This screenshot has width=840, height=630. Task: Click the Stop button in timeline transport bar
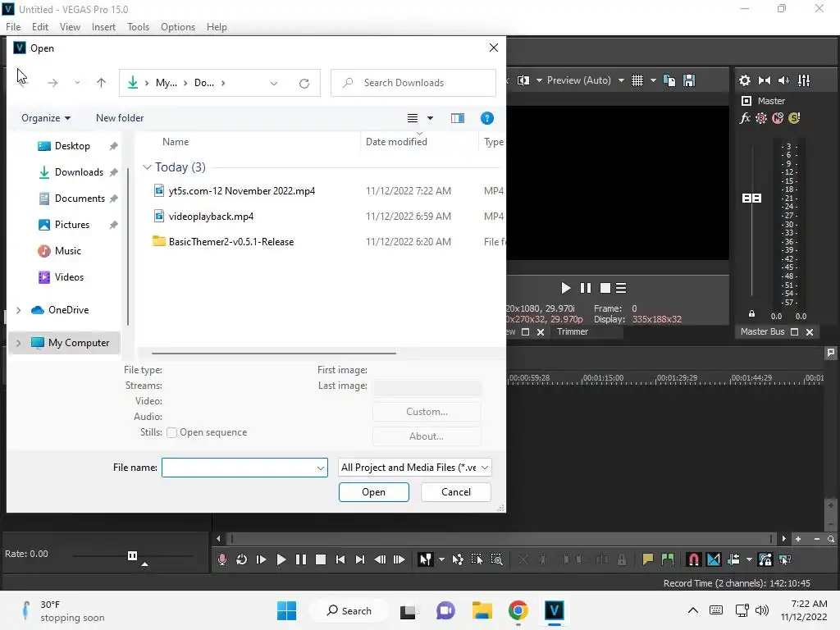(321, 559)
